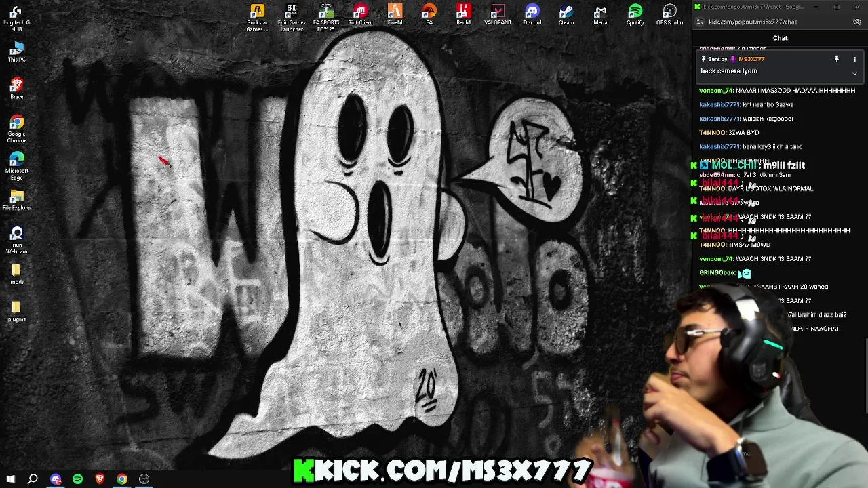Select the plugins folder on desktop
This screenshot has height=488, width=868.
tap(17, 311)
